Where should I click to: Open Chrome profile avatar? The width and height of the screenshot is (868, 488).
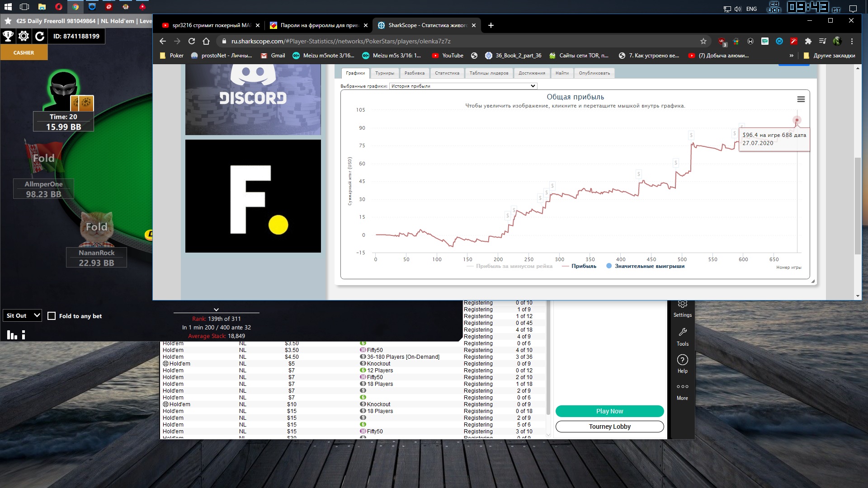837,41
